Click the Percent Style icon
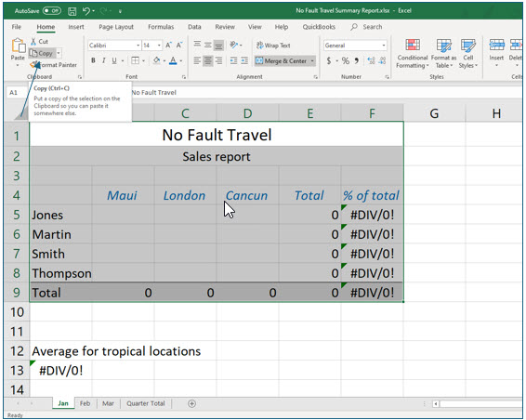The width and height of the screenshot is (526, 420). tap(345, 60)
